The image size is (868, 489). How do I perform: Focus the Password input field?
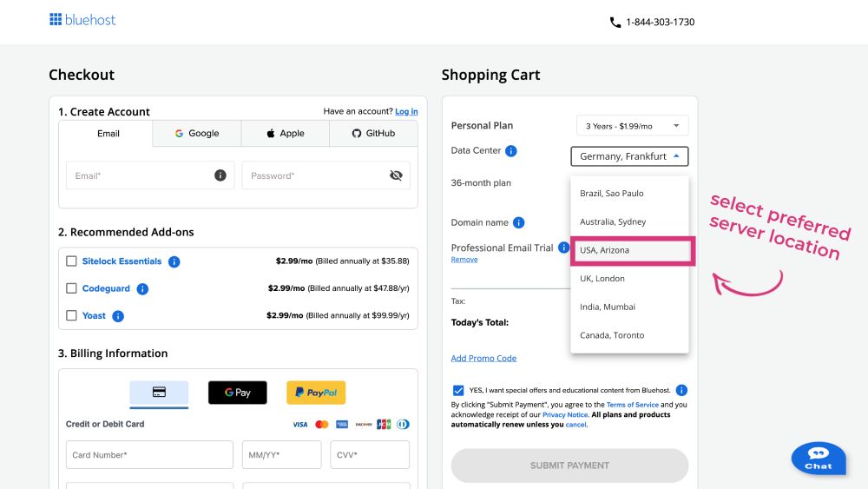[x=326, y=175]
